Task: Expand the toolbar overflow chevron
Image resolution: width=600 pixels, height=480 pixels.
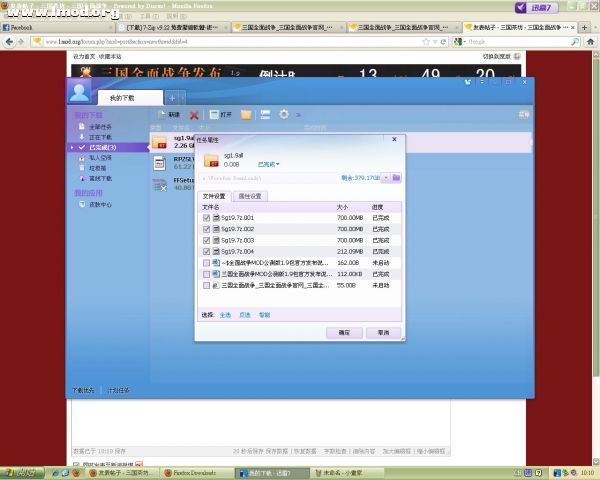Action: tap(298, 115)
